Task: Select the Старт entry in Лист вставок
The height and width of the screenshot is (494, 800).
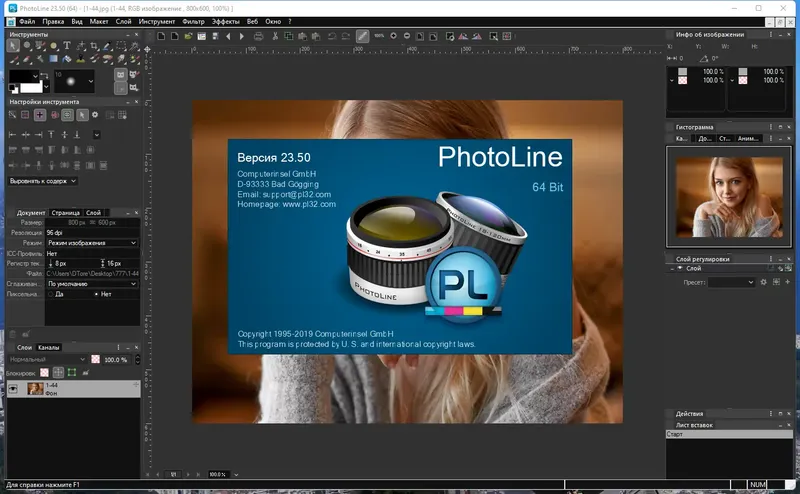Action: pyautogui.click(x=677, y=434)
